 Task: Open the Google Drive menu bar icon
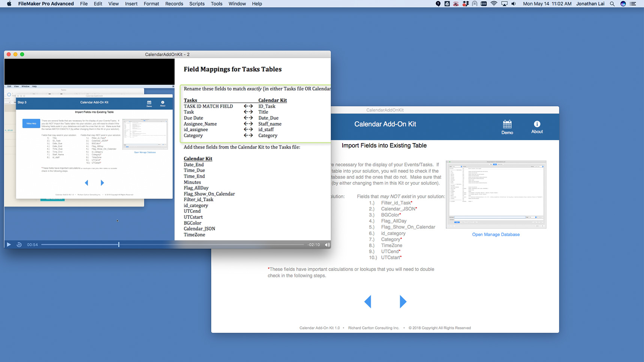click(x=447, y=4)
